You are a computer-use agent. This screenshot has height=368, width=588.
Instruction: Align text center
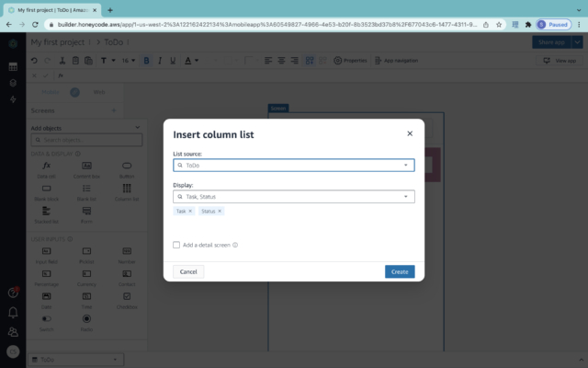click(281, 61)
